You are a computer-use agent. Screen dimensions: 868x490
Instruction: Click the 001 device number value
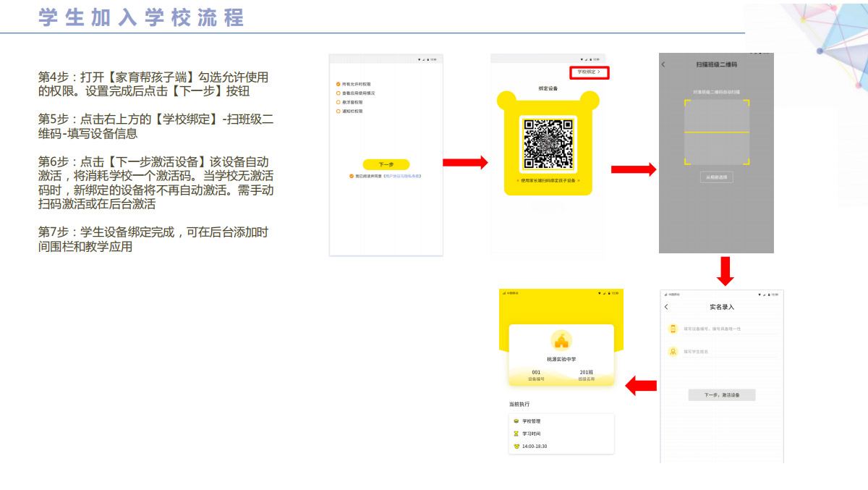pos(536,372)
